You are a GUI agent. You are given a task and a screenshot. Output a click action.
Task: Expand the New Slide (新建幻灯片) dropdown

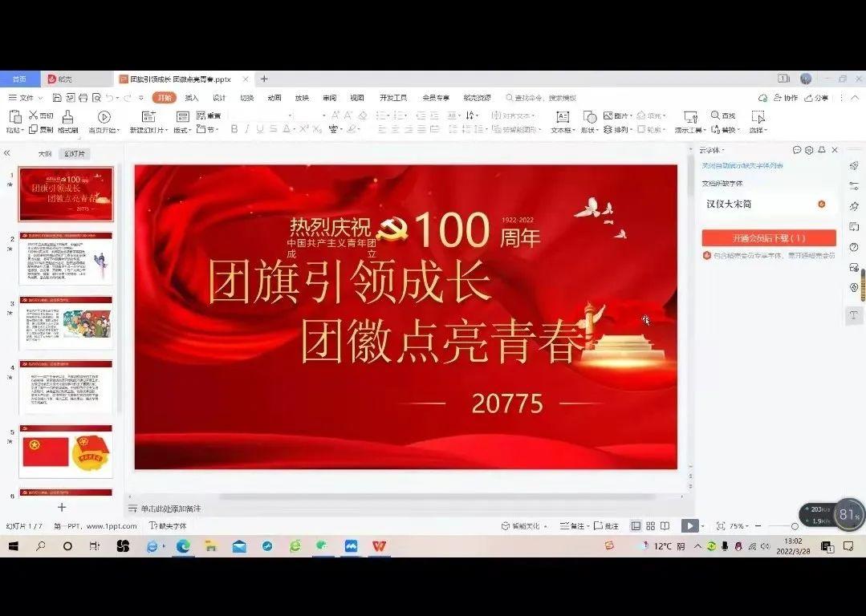coord(166,130)
